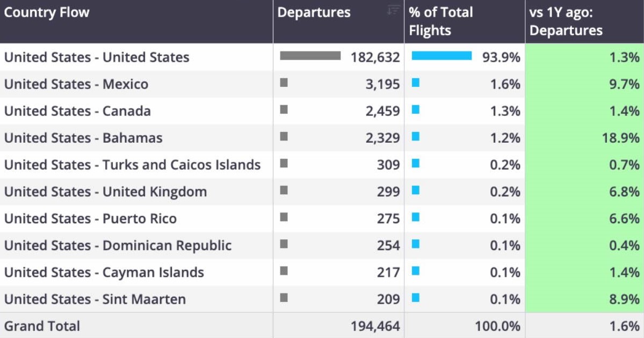Viewport: 644px width, 338px height.
Task: Click the United States - Dominican Republic label
Action: click(118, 245)
